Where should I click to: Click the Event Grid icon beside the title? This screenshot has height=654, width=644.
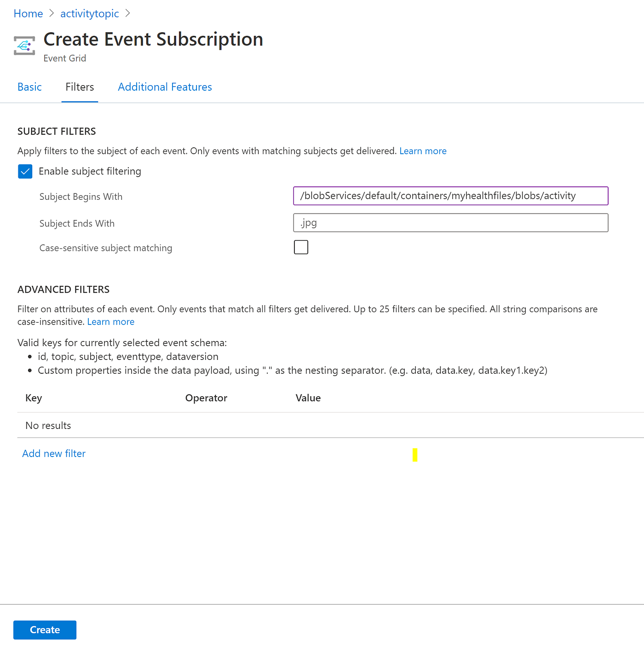[24, 46]
